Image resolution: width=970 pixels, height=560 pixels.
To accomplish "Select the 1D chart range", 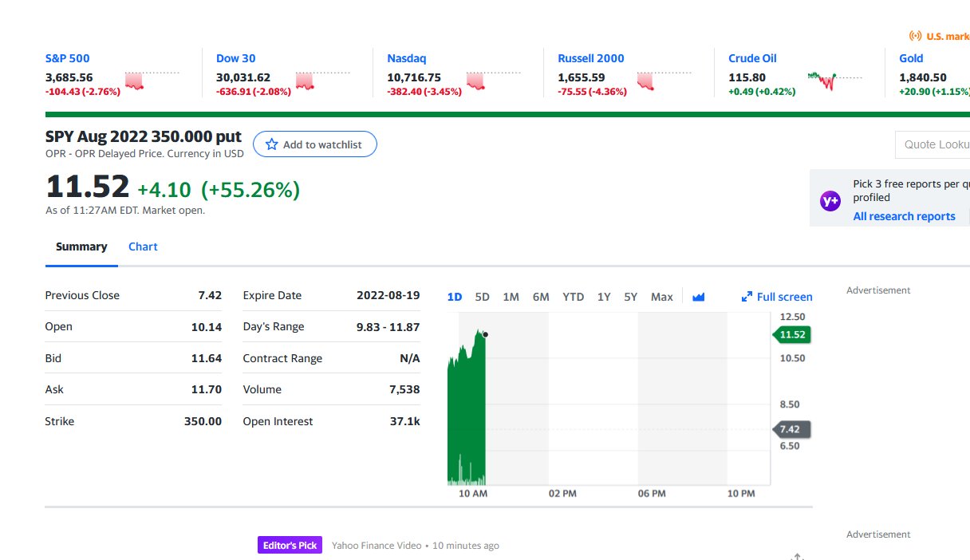I will coord(455,297).
